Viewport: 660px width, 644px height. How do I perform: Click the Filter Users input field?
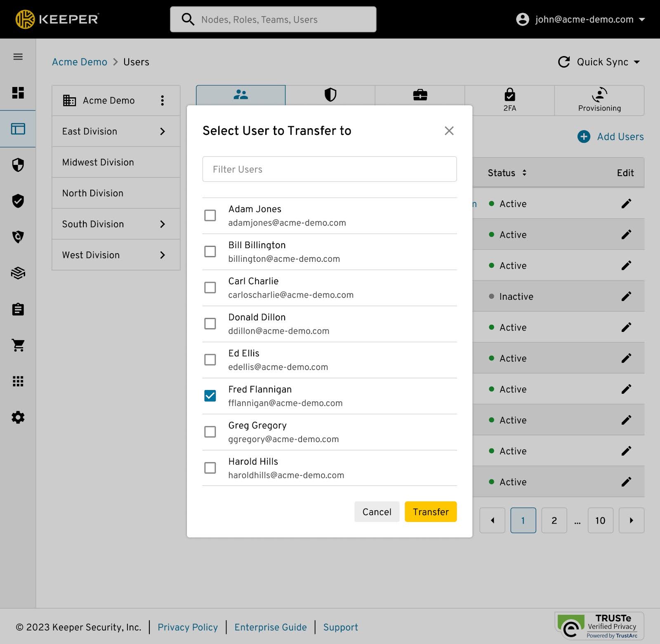pyautogui.click(x=329, y=169)
